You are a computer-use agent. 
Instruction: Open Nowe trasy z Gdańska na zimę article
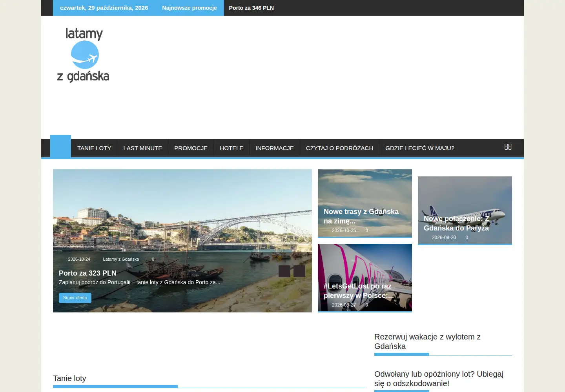coord(361,216)
